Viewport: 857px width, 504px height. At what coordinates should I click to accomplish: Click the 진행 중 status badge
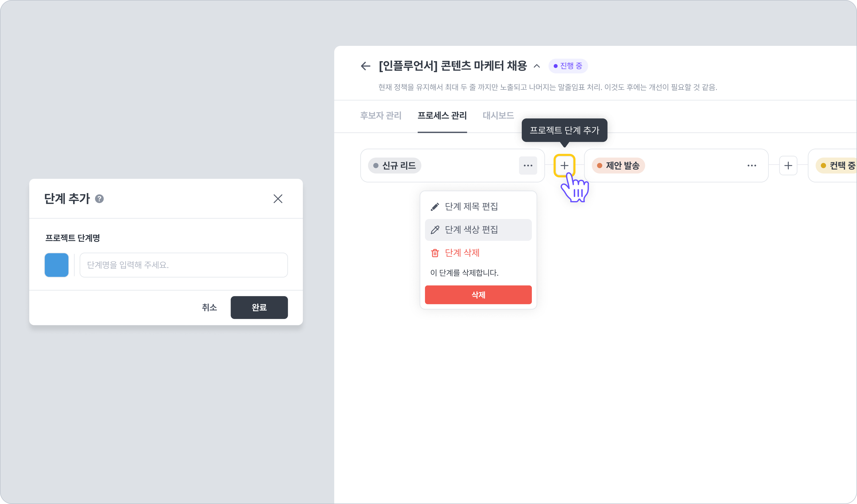click(568, 66)
